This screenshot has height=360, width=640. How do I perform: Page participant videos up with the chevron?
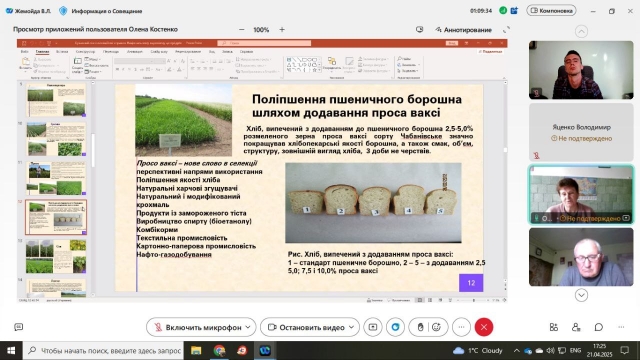pos(581,31)
